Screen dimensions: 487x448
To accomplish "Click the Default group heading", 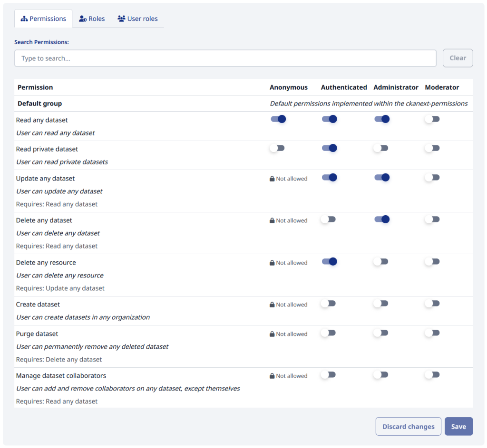I will 40,104.
